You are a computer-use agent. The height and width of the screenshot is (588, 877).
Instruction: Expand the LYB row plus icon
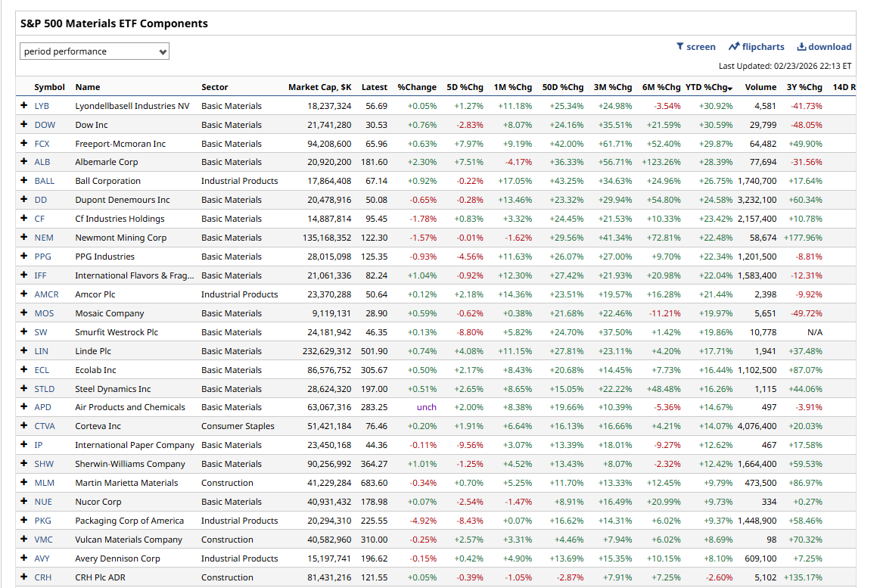pos(24,106)
